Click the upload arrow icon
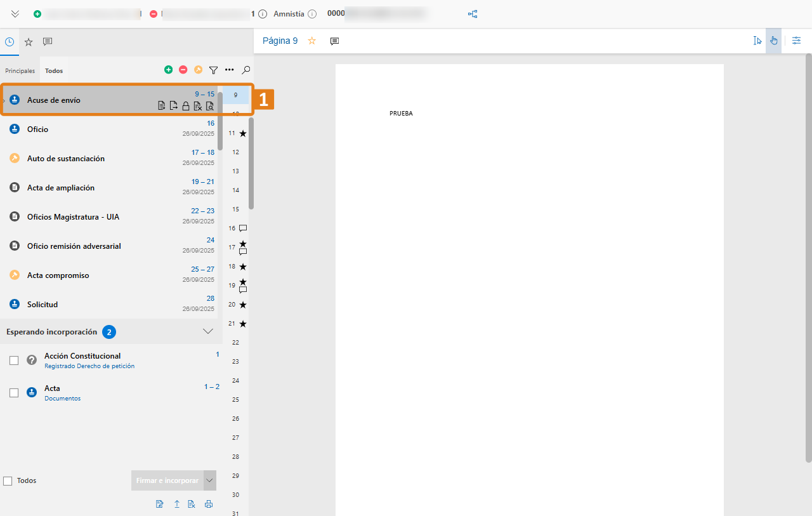The height and width of the screenshot is (516, 812). click(x=177, y=504)
